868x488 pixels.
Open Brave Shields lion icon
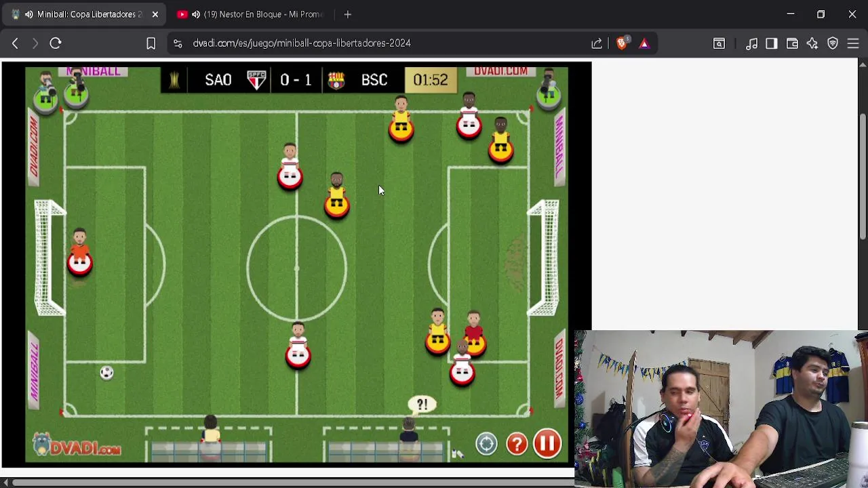(622, 43)
